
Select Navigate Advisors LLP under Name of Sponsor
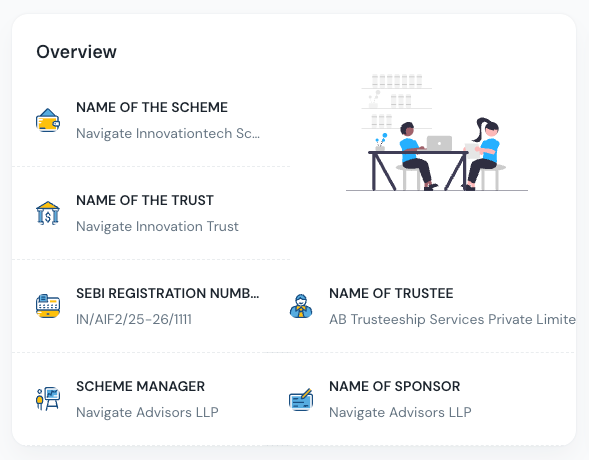point(400,412)
